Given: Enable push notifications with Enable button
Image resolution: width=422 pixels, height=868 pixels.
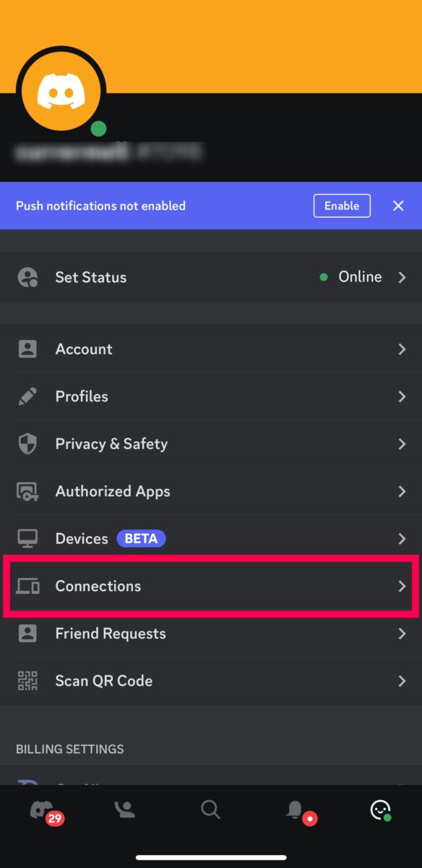Looking at the screenshot, I should [342, 205].
